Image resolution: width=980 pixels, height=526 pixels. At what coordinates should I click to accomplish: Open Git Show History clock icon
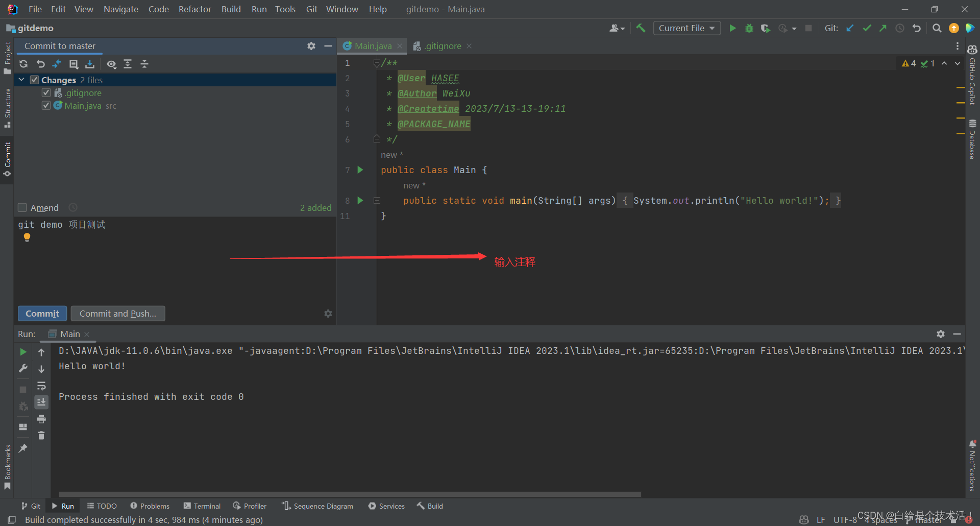900,28
